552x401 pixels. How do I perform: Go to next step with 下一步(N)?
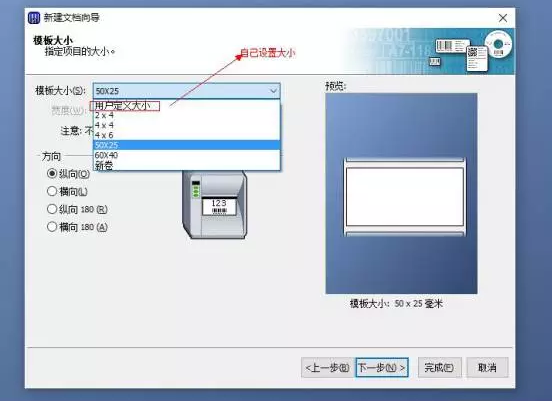click(x=382, y=368)
